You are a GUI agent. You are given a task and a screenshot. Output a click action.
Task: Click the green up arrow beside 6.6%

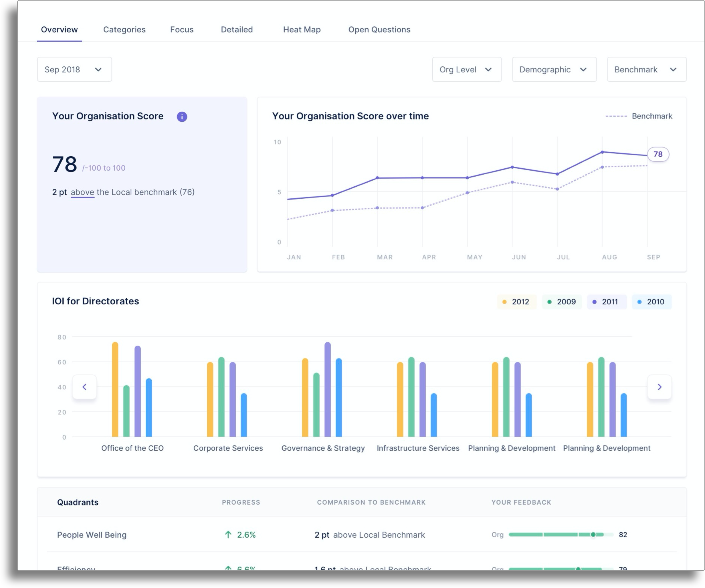[x=228, y=569]
